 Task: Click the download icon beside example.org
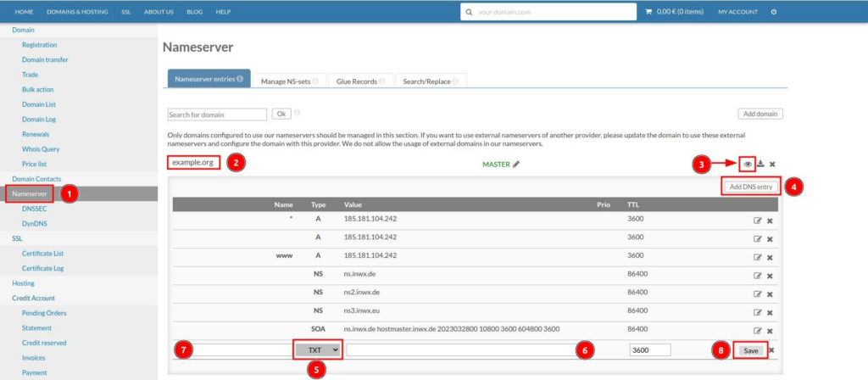click(760, 164)
